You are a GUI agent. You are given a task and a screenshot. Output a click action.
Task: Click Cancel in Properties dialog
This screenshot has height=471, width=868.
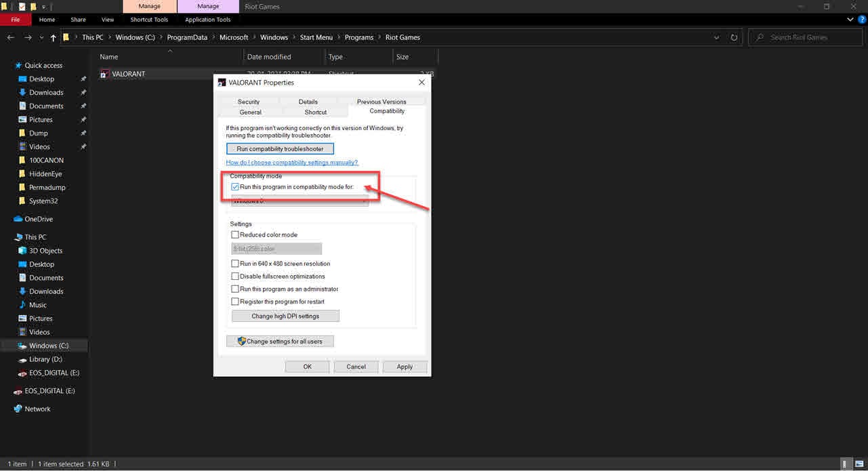tap(356, 367)
